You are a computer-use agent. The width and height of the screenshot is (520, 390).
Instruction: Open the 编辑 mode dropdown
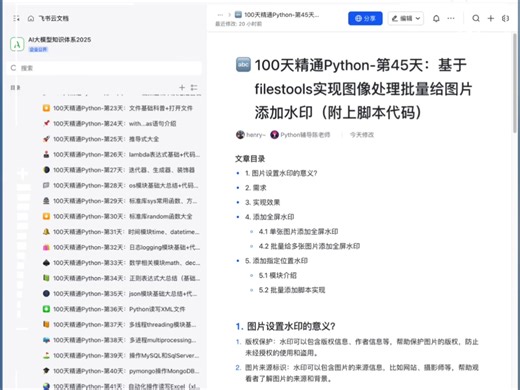(x=406, y=18)
